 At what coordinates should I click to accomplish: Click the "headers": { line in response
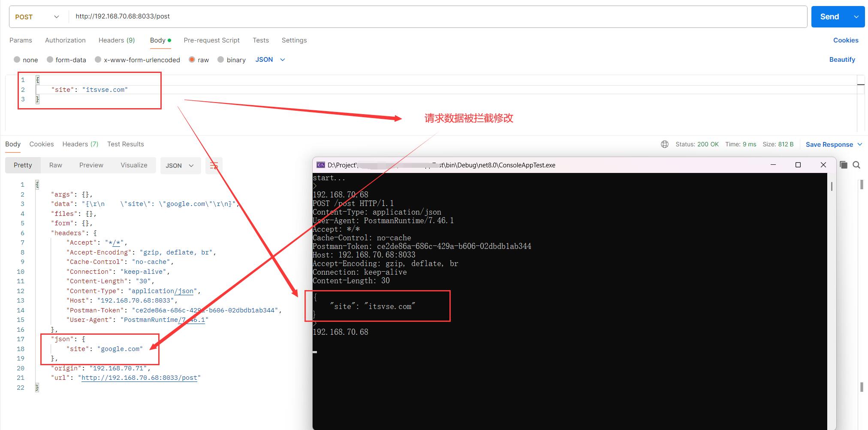tap(74, 233)
